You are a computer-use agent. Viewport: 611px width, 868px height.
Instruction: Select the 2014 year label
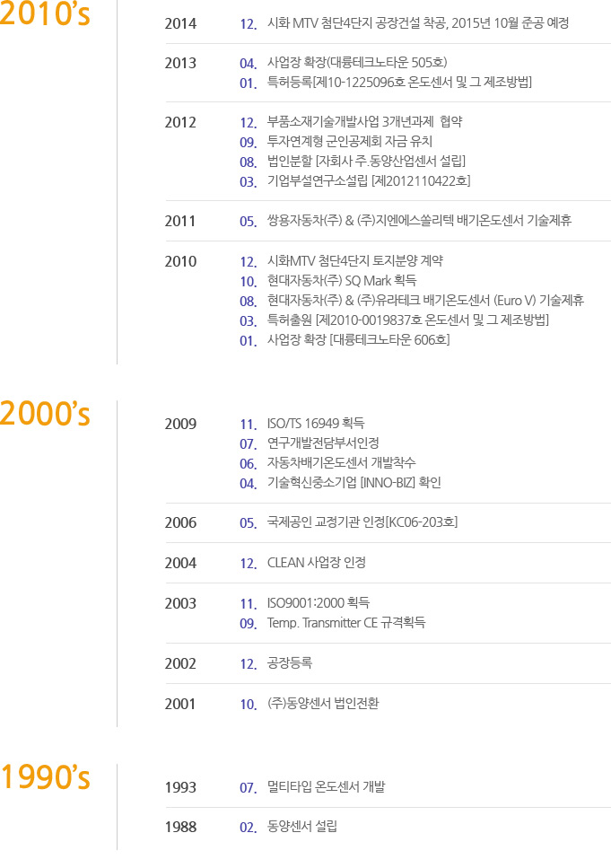181,22
